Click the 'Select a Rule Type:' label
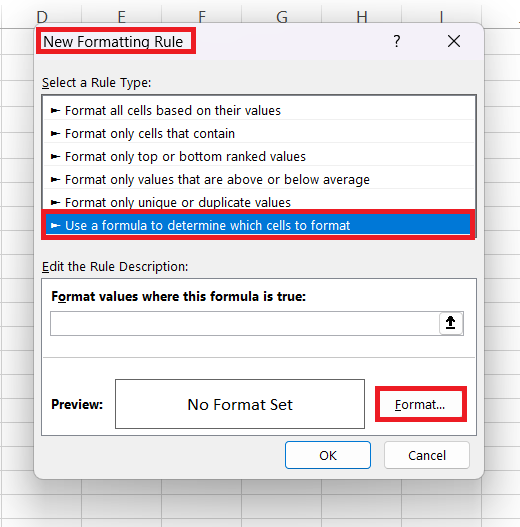The height and width of the screenshot is (527, 520). pos(96,83)
